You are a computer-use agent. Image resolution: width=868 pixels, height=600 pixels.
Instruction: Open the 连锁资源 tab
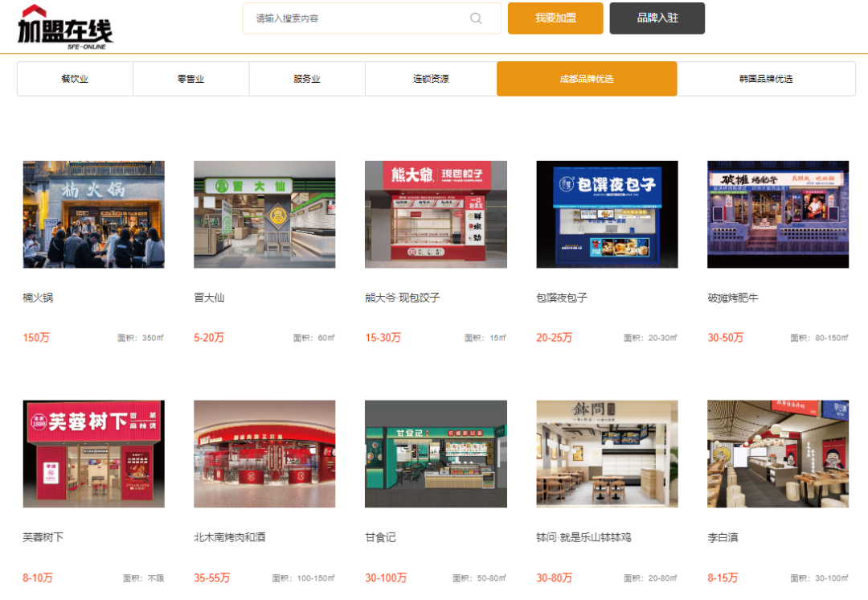point(431,79)
